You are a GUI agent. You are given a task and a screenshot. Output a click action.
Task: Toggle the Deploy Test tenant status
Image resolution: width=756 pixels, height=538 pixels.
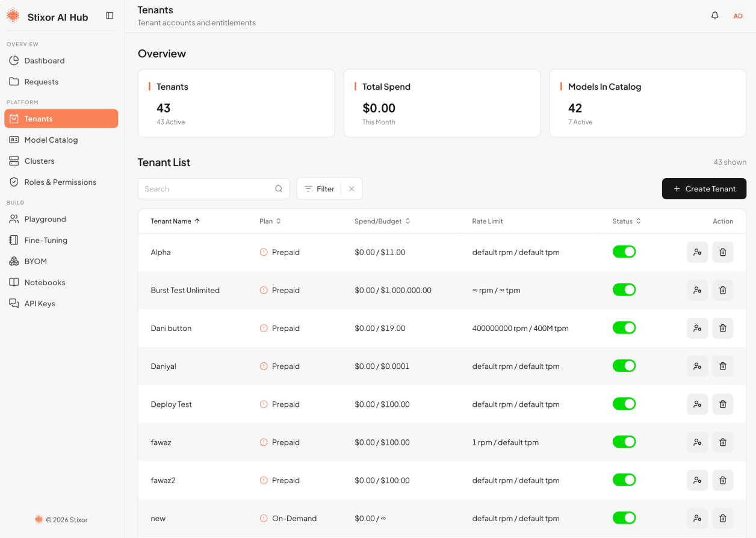tap(624, 404)
